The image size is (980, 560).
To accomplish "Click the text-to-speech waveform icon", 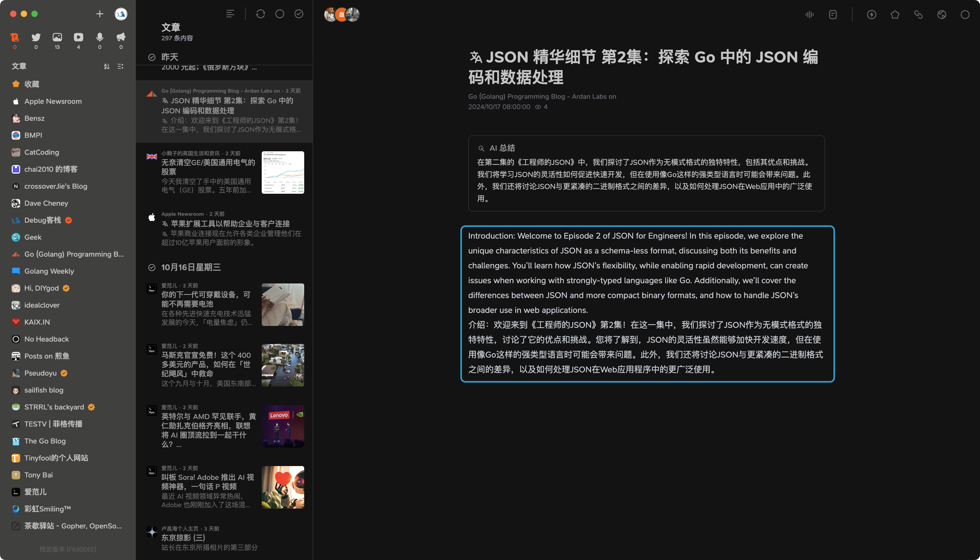I will coord(809,15).
